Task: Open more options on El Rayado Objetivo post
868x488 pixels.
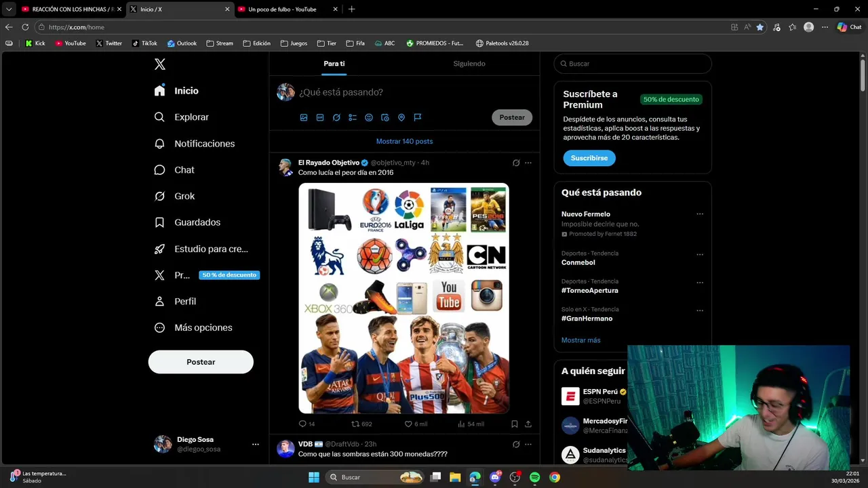Action: [528, 163]
